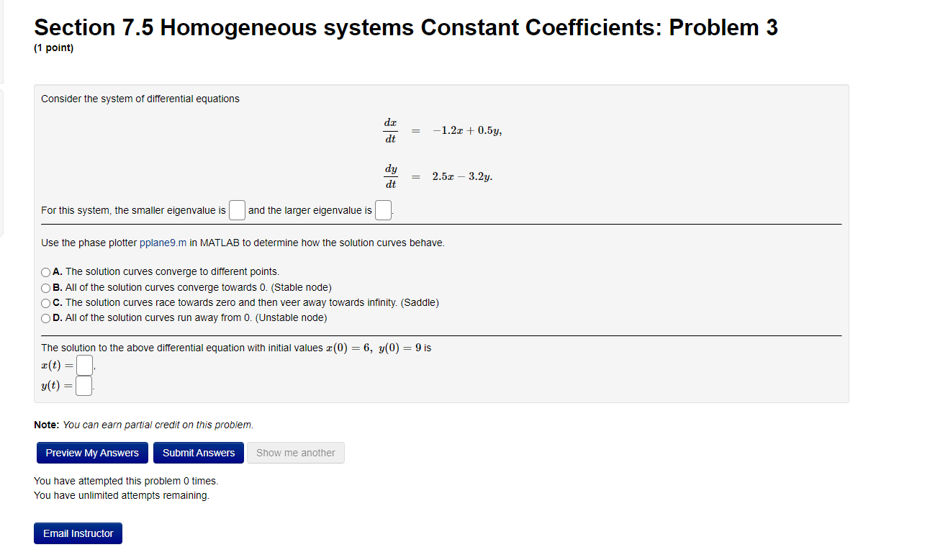
Task: Click the Show me another button
Action: tap(295, 452)
